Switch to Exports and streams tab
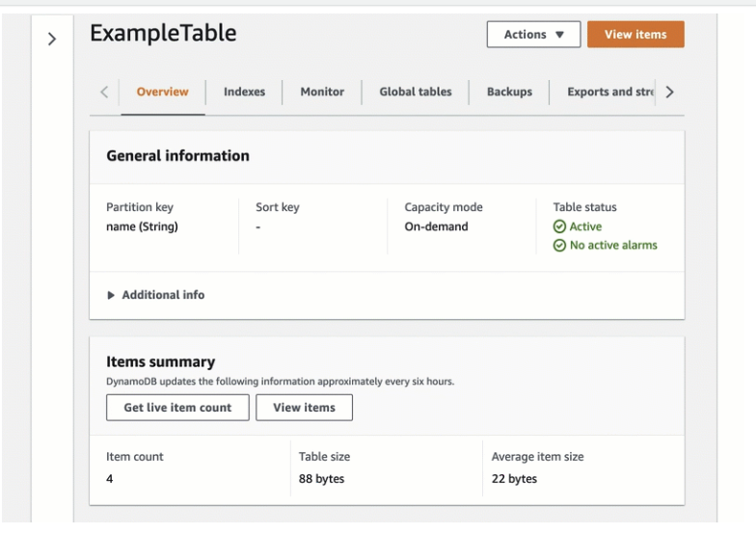The height and width of the screenshot is (534, 756). (609, 92)
